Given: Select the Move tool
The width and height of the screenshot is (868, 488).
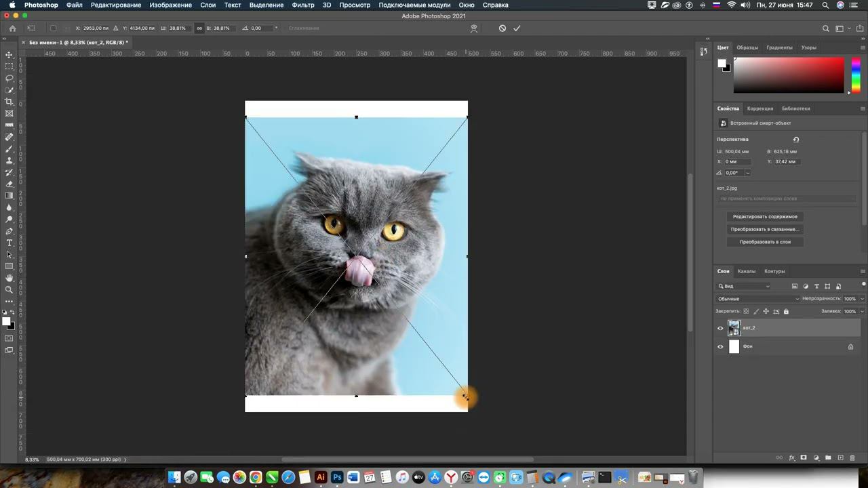Looking at the screenshot, I should tap(9, 55).
